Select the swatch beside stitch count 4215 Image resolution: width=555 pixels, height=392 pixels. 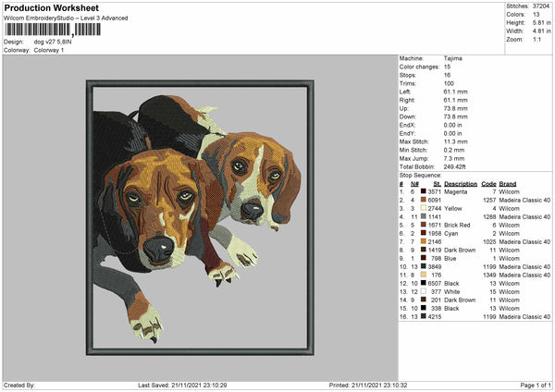point(423,316)
